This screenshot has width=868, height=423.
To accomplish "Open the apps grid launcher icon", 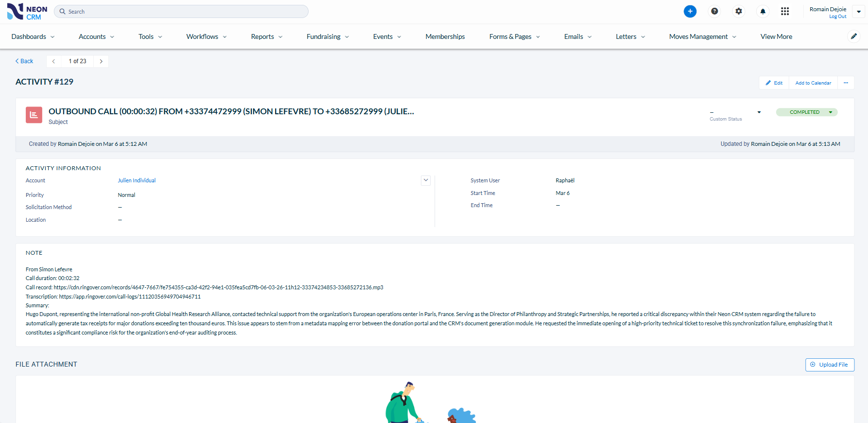I will point(784,11).
